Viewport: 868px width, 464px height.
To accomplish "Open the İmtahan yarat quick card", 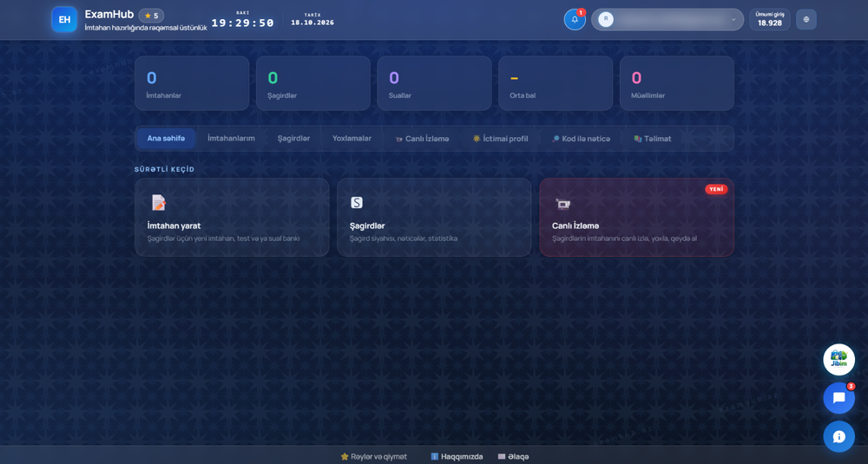I will point(232,218).
